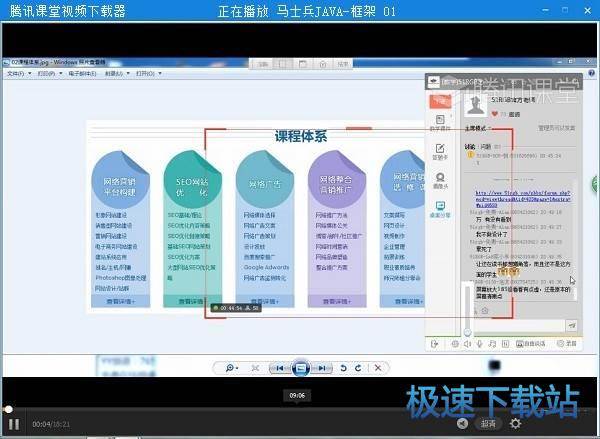This screenshot has height=439, width=600.
Task: Click the heart like icon
Action: (x=494, y=114)
